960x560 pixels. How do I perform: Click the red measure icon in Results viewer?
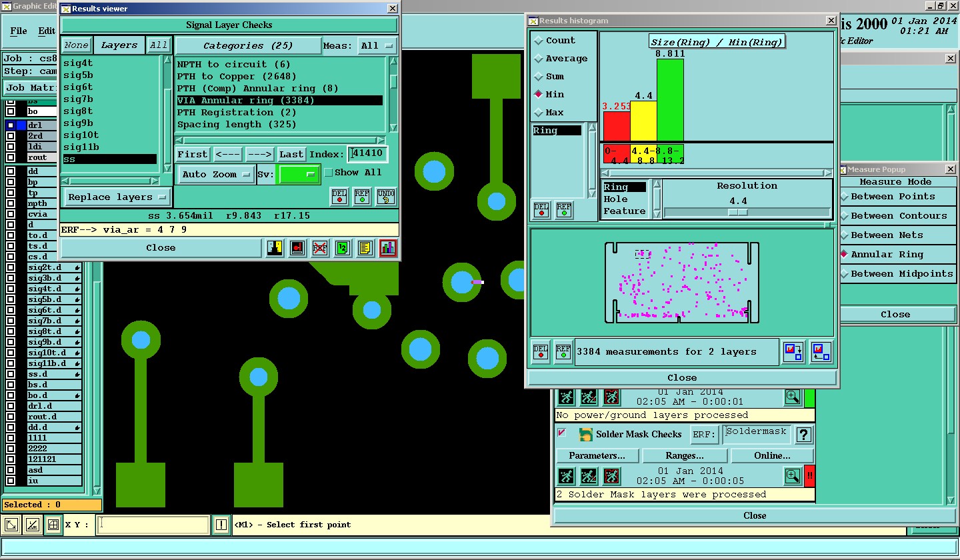(298, 248)
